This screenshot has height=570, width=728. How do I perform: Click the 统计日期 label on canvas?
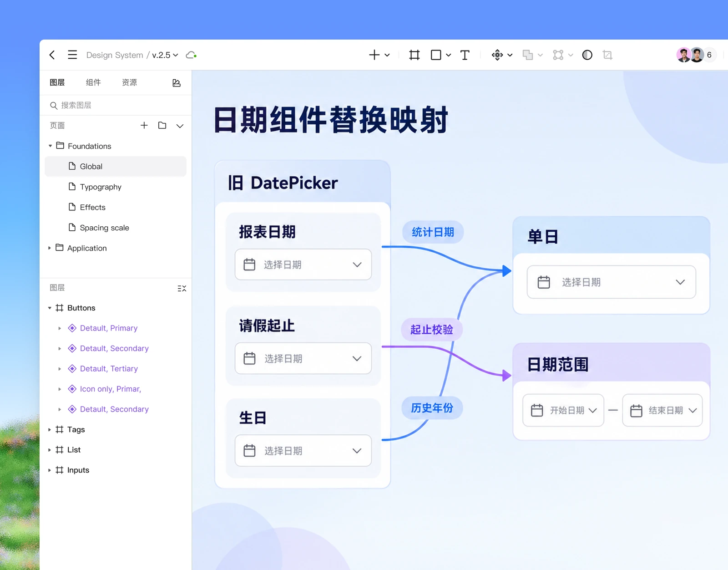433,232
